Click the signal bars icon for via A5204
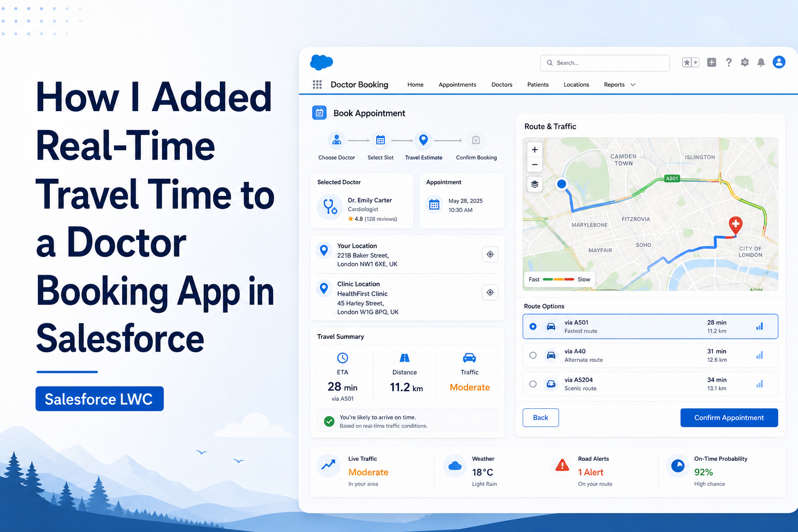This screenshot has height=532, width=798. [x=760, y=384]
